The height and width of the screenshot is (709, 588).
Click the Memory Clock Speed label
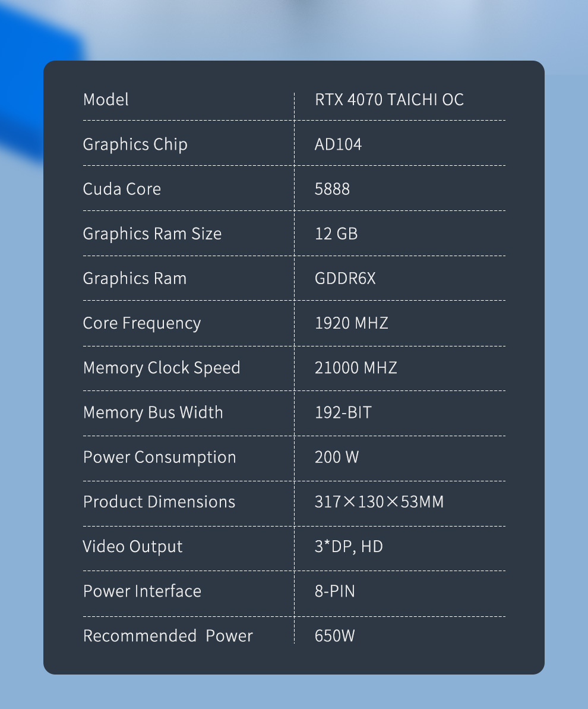tap(162, 368)
